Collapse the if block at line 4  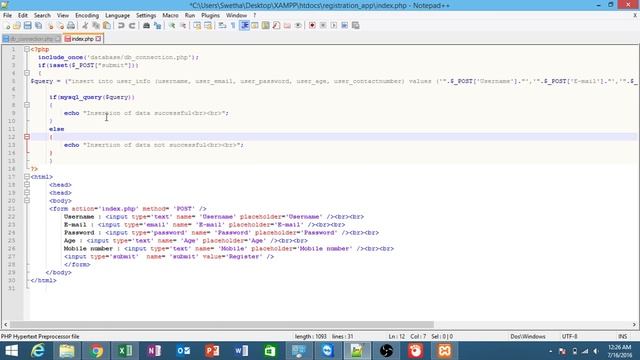pyautogui.click(x=27, y=73)
